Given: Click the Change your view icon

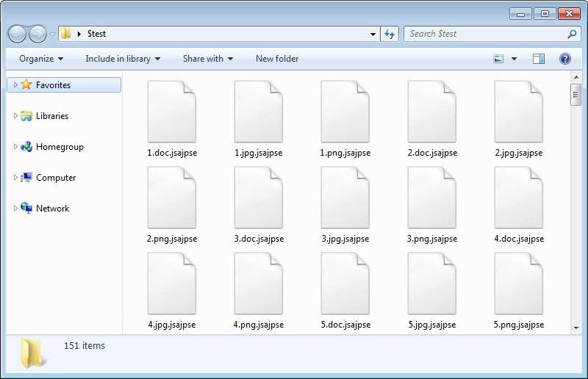Looking at the screenshot, I should (499, 59).
